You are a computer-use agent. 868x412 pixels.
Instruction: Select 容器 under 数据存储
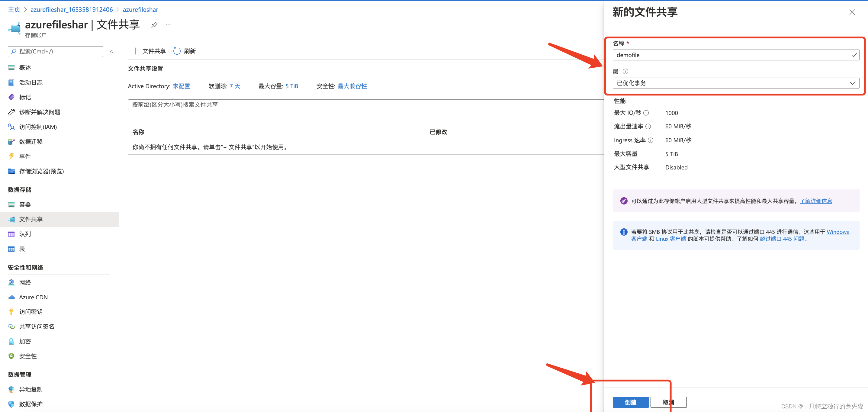[x=25, y=204]
